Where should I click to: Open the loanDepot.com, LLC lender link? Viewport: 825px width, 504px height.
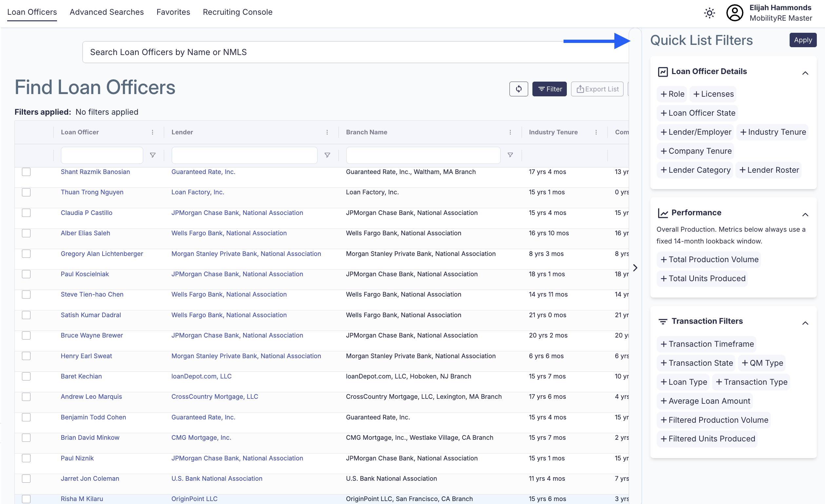tap(201, 377)
